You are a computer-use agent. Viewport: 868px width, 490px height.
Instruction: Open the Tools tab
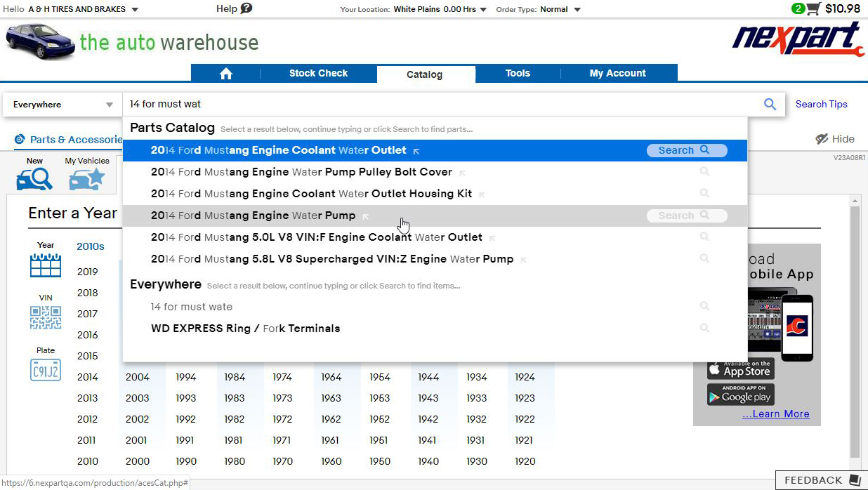tap(518, 73)
